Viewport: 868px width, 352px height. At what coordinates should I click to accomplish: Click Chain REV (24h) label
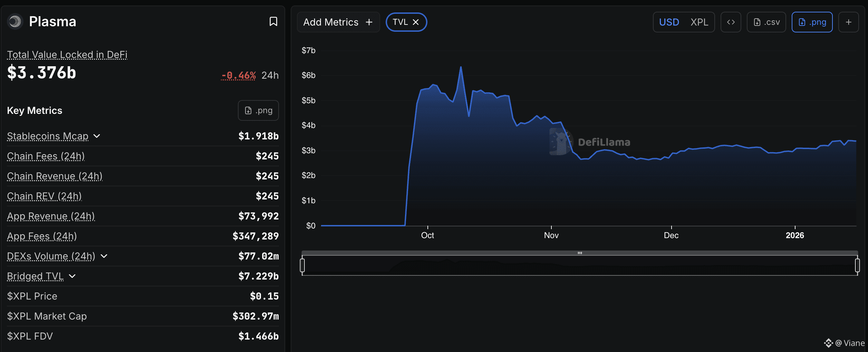point(45,196)
